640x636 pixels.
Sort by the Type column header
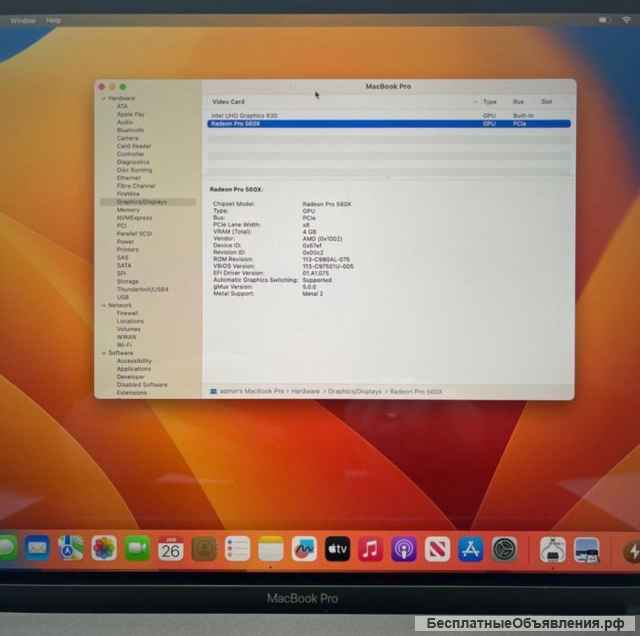pos(489,102)
